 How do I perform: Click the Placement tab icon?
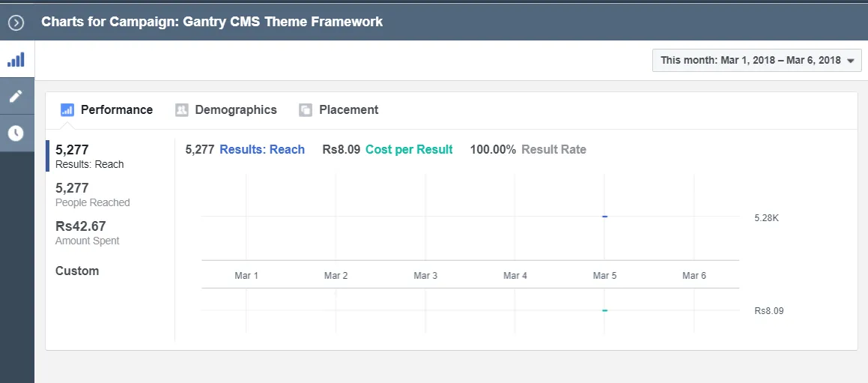coord(306,109)
